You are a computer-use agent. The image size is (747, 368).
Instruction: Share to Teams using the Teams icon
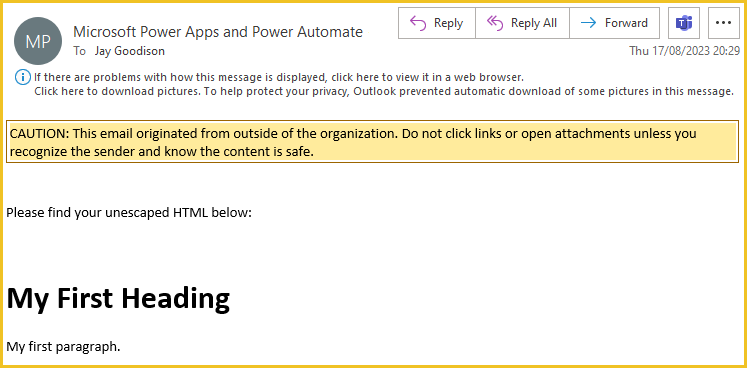(x=684, y=23)
